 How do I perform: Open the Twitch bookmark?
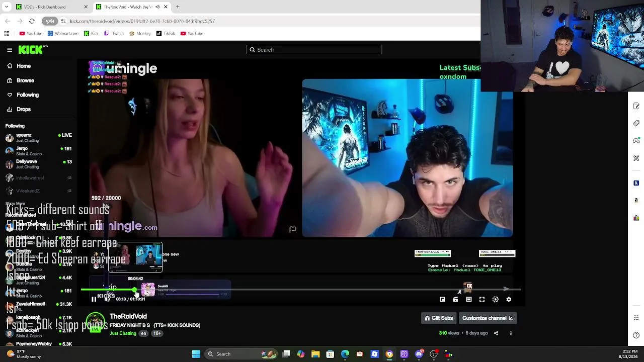click(114, 34)
